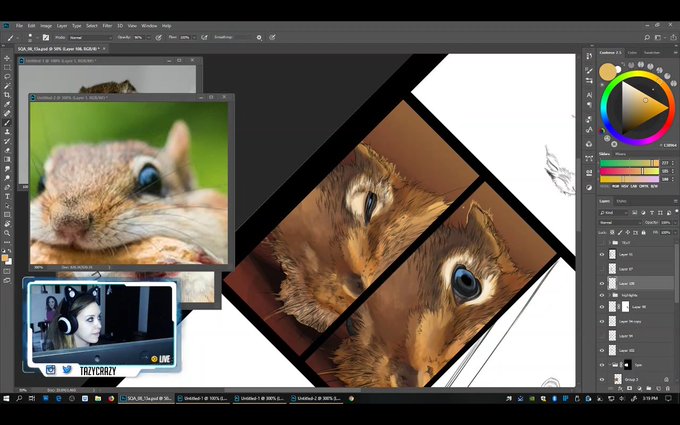Viewport: 680px width, 425px height.
Task: Select the Zoom tool in toolbar
Action: (x=7, y=233)
